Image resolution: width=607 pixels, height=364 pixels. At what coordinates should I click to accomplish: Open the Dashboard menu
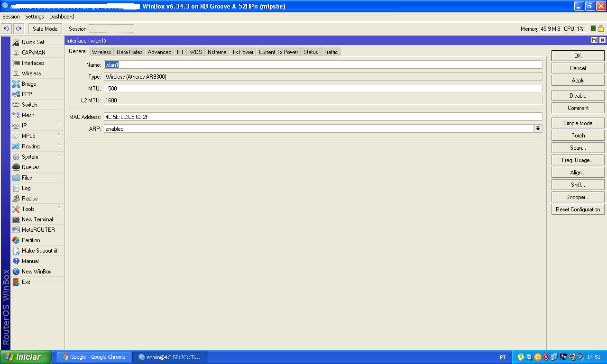[62, 17]
